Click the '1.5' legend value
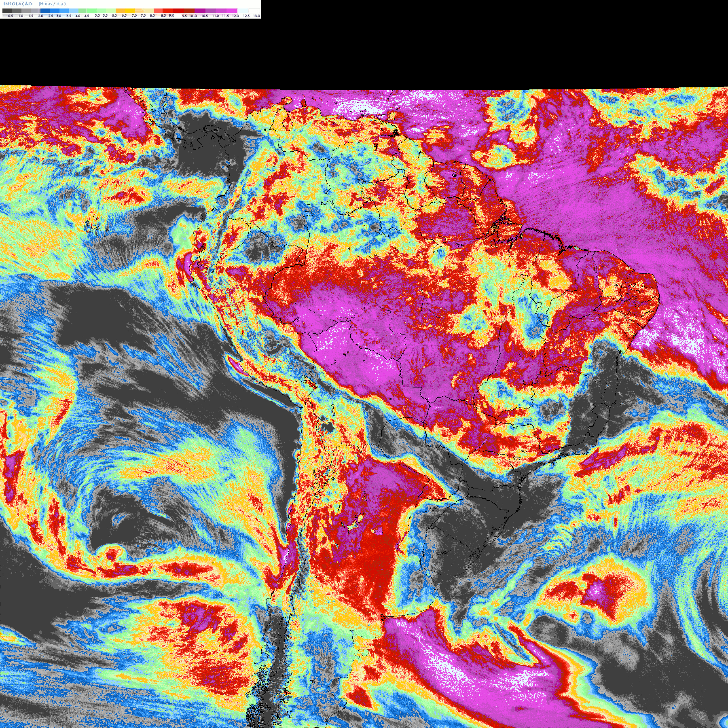This screenshot has width=728, height=728. 31,16
